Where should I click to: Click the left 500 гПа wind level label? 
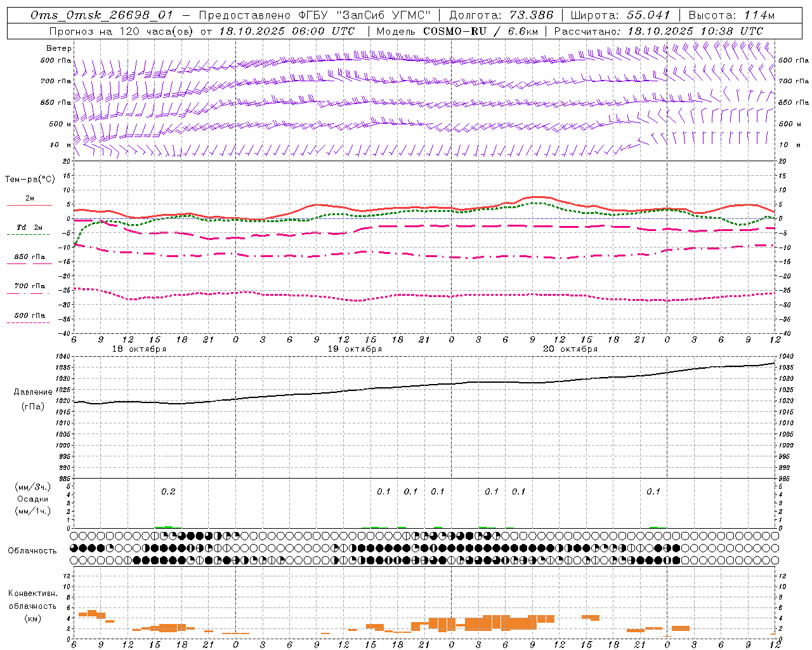(x=56, y=60)
